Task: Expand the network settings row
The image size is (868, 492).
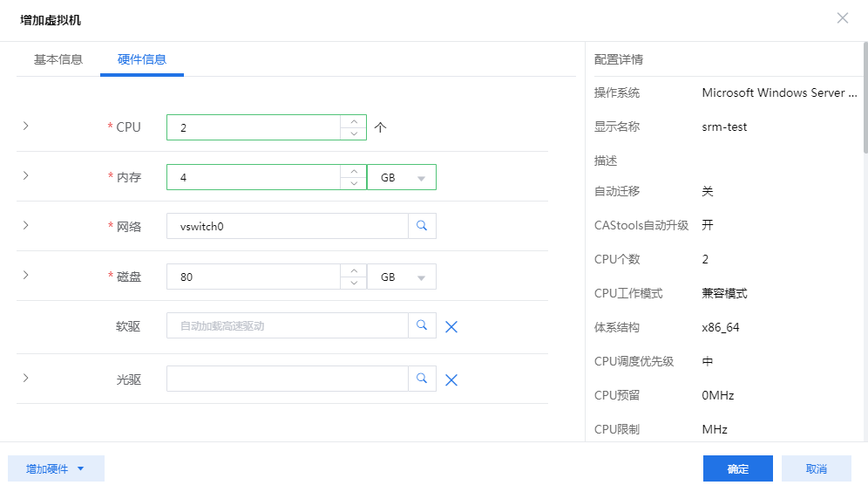Action: click(x=25, y=225)
